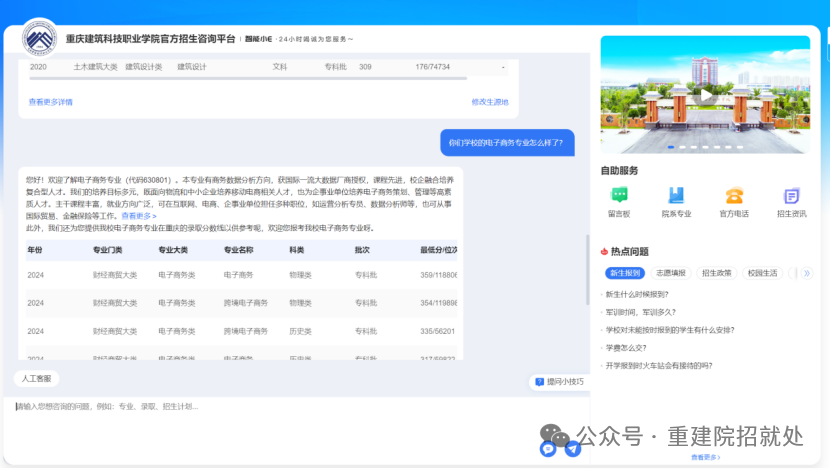
Task: Click the question input text field
Action: (x=270, y=407)
